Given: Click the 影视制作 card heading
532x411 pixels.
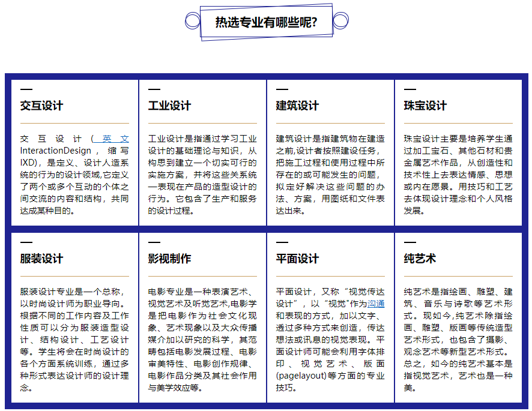Looking at the screenshot, I should coord(169,259).
